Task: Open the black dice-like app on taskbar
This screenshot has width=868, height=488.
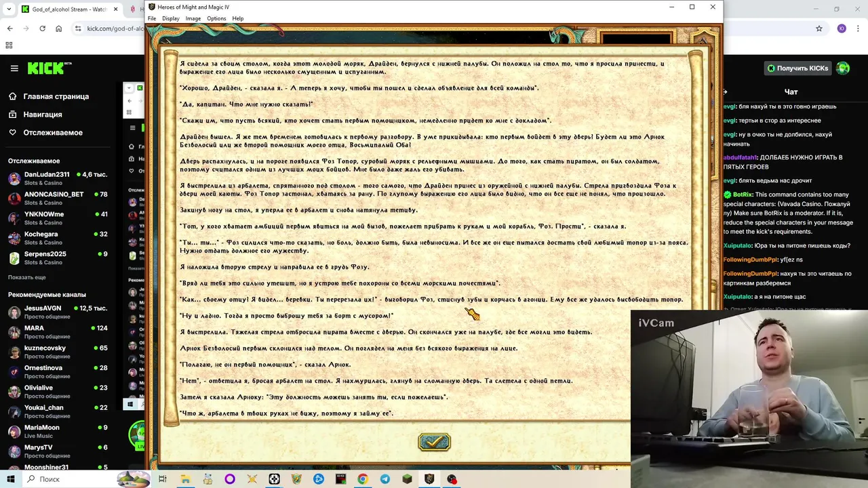Action: click(274, 479)
